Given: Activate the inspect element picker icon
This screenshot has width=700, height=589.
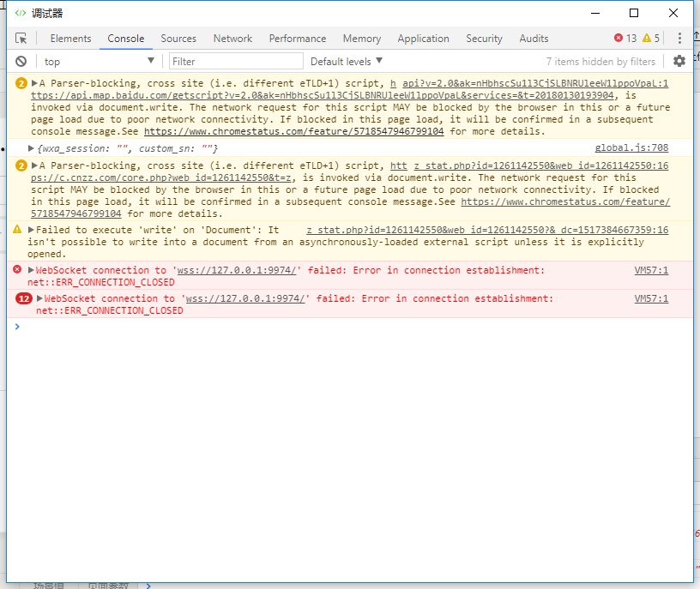Looking at the screenshot, I should (21, 39).
